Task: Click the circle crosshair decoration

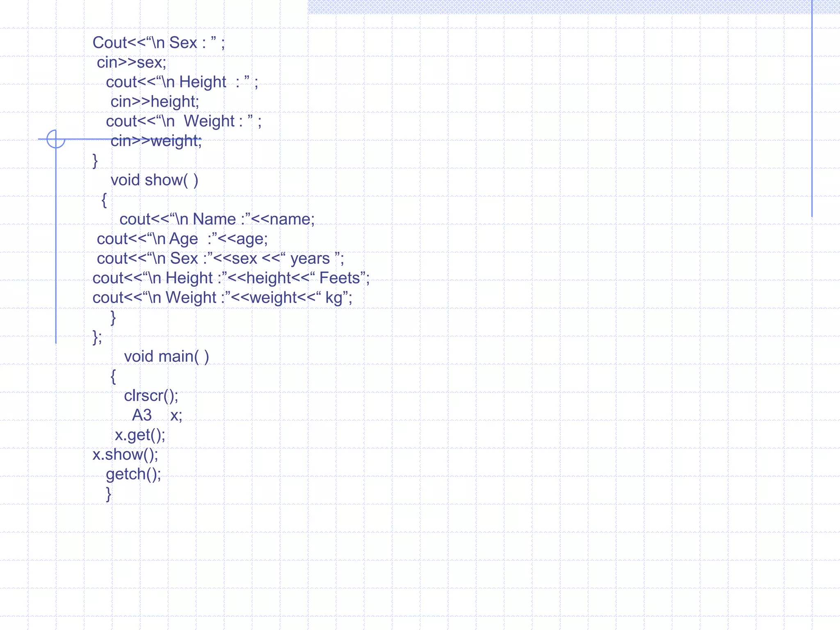Action: click(x=56, y=139)
